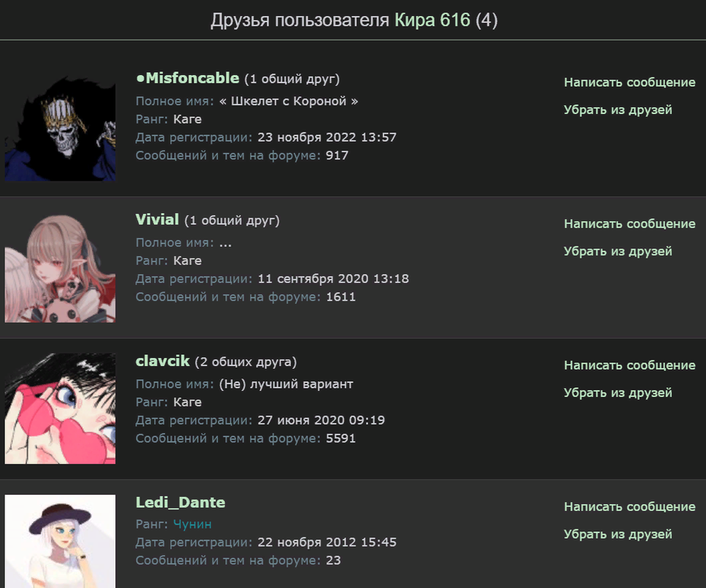Image resolution: width=706 pixels, height=588 pixels.
Task: Open Misfoncable's skeleton-with-crown avatar
Action: coord(60,126)
